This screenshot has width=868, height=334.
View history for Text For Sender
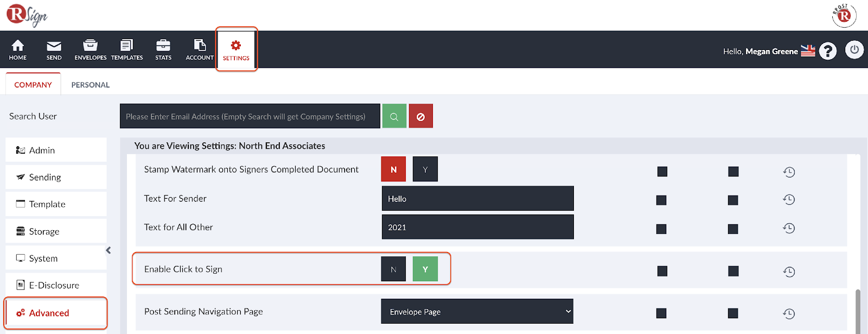click(789, 199)
